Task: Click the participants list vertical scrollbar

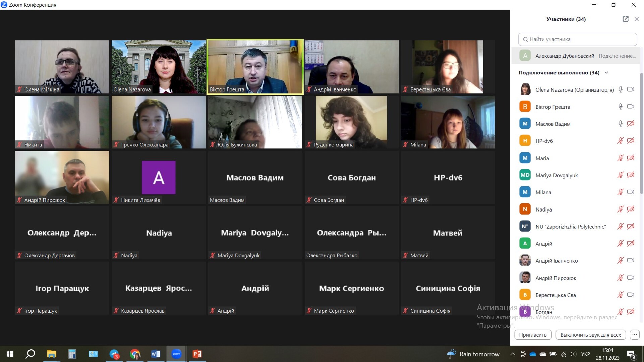Action: click(x=642, y=134)
